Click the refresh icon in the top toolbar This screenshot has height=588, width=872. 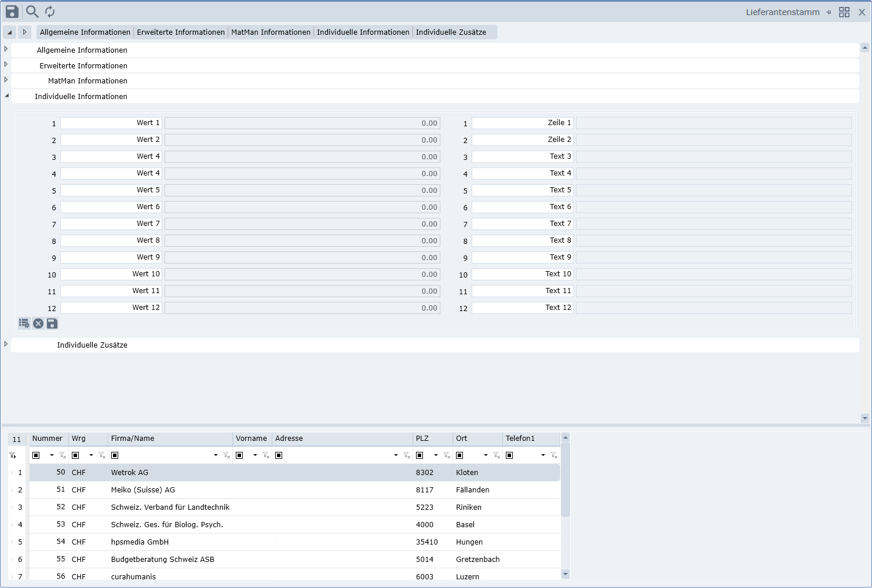50,12
